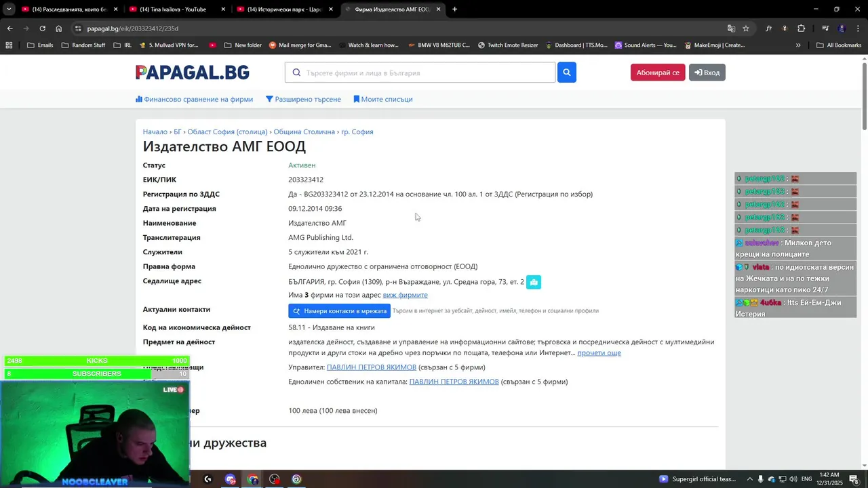Open the Emails bookmark folder
The image size is (868, 488).
pyautogui.click(x=39, y=45)
